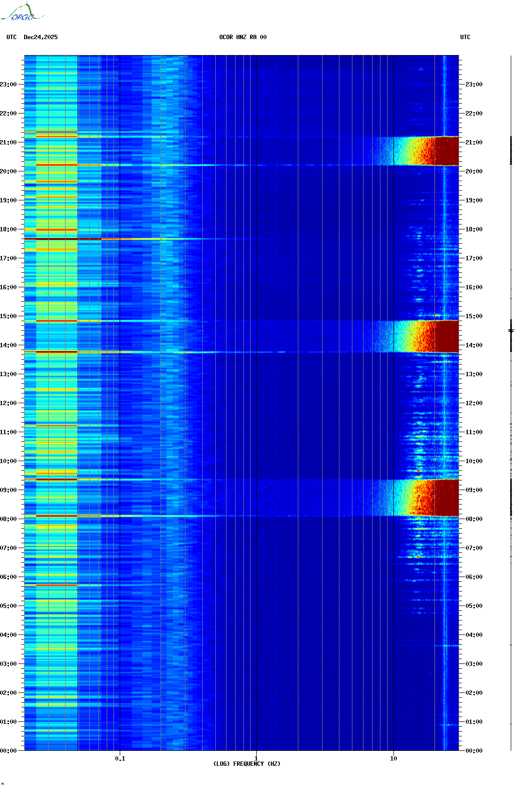Click 06:00 on the right time axis
532x789 pixels.
pyautogui.click(x=474, y=577)
